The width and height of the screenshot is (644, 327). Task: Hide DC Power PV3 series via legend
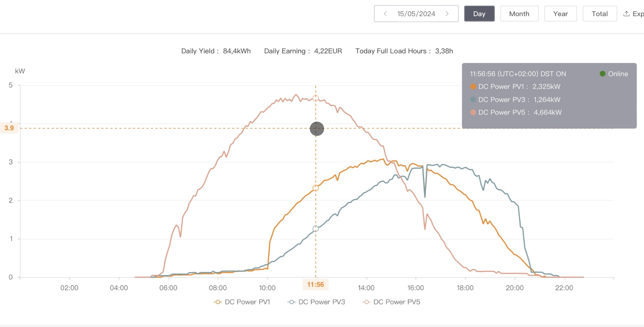click(316, 302)
